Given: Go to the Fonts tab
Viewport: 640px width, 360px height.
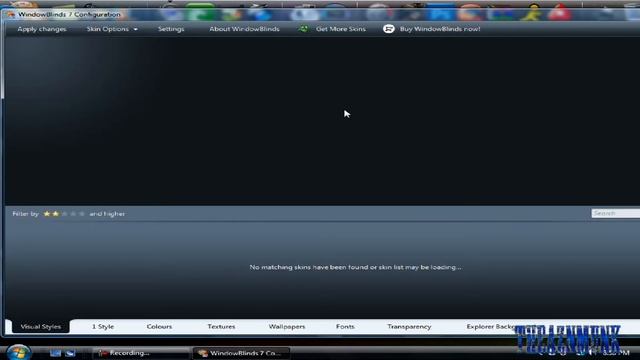Looking at the screenshot, I should 345,327.
